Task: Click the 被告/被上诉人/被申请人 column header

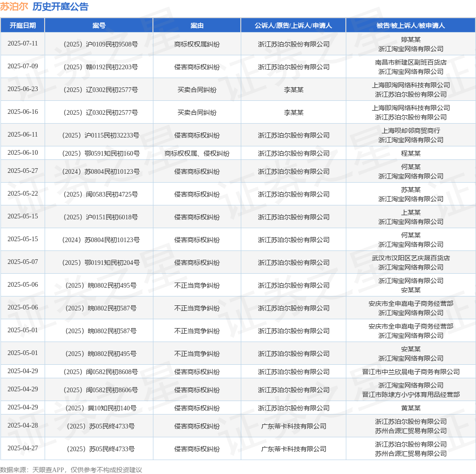Action: click(x=411, y=26)
